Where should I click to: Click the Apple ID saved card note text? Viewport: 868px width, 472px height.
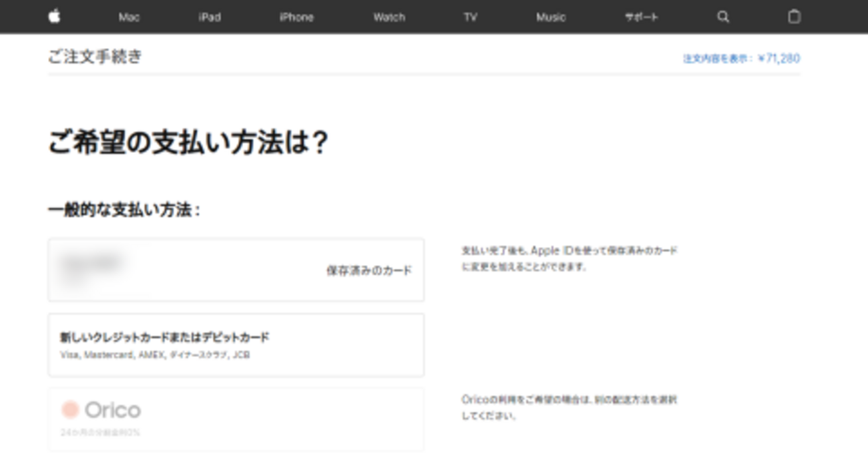click(570, 259)
